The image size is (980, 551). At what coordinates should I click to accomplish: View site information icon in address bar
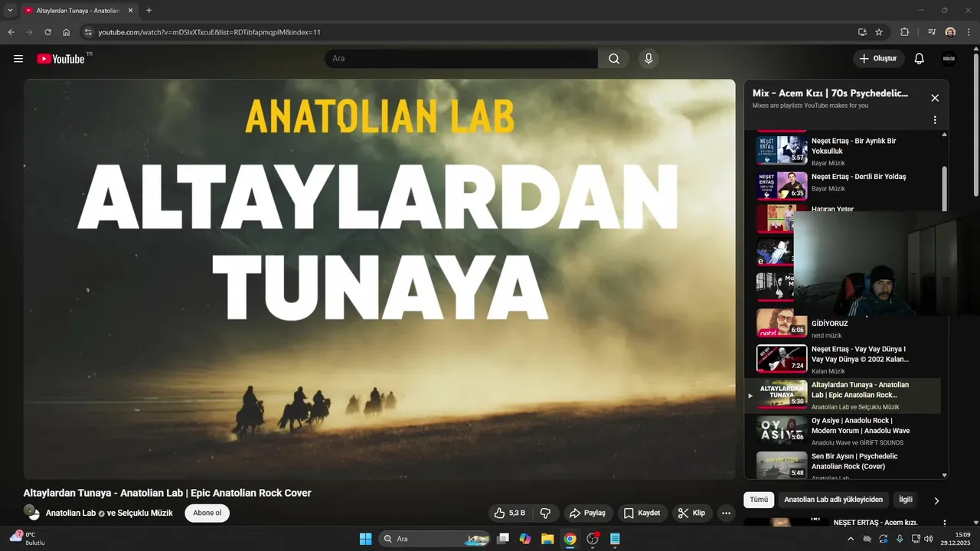coord(88,32)
